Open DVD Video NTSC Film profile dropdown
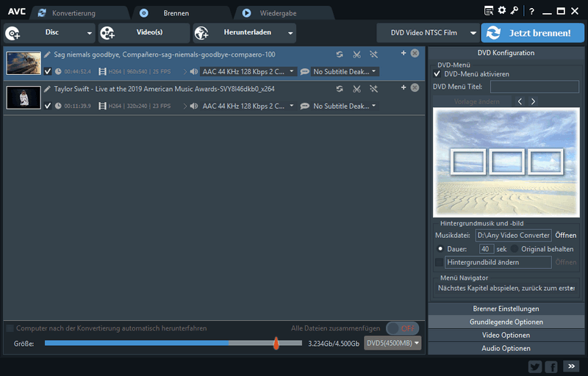Image resolution: width=588 pixels, height=376 pixels. click(473, 33)
